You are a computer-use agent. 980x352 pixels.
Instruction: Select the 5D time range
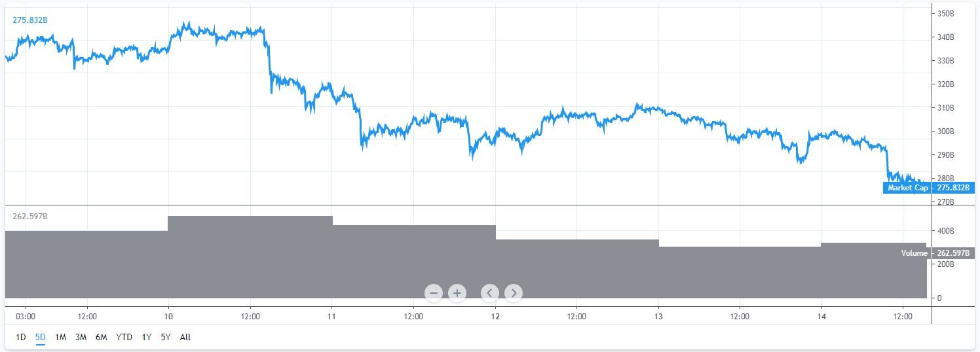(x=40, y=338)
